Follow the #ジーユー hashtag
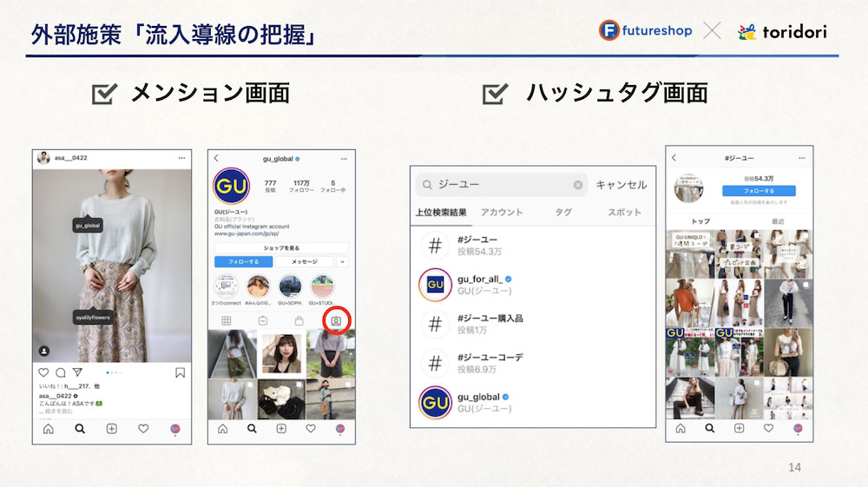 click(x=759, y=191)
